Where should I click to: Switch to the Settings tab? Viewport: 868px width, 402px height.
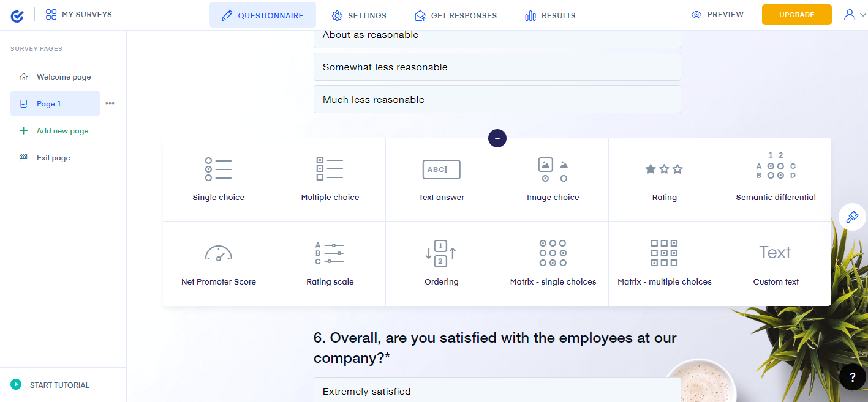[x=359, y=15]
